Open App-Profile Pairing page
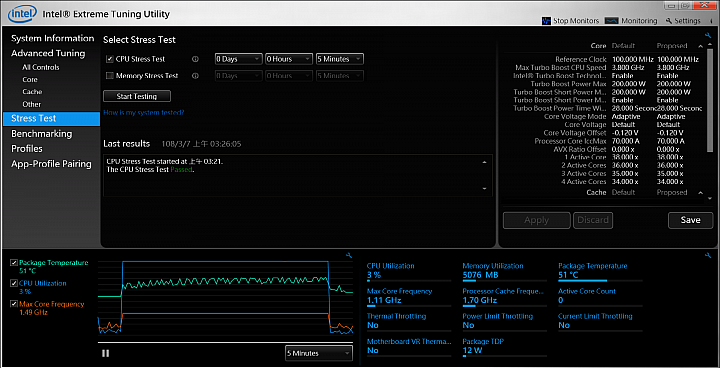This screenshot has width=720, height=368. (51, 164)
